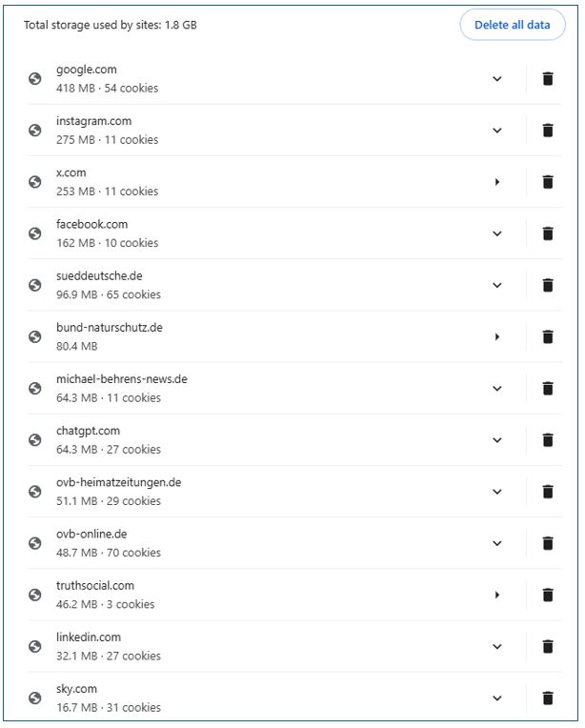Select the facebook.com site row
Viewport: 585px width, 728px height.
[x=294, y=233]
